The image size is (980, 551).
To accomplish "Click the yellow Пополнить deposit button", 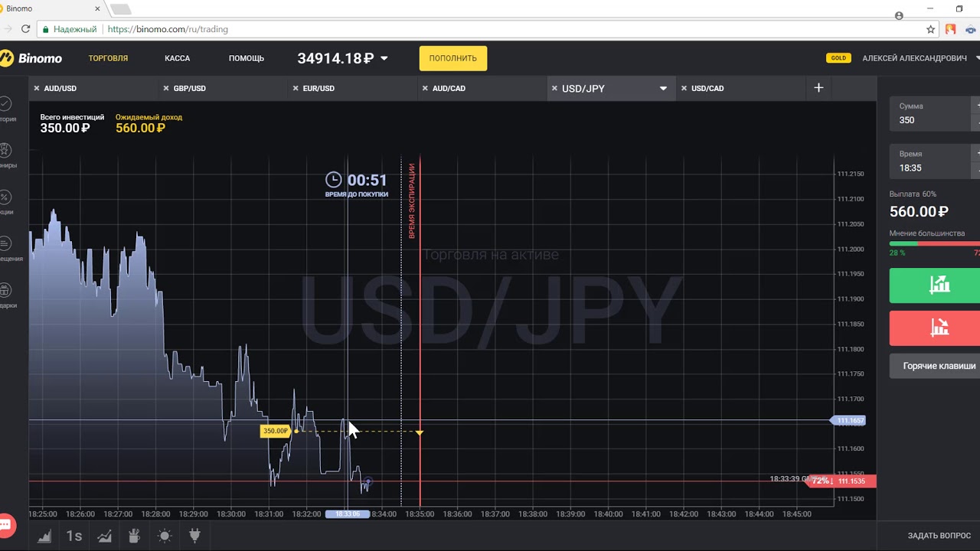I will click(x=453, y=58).
